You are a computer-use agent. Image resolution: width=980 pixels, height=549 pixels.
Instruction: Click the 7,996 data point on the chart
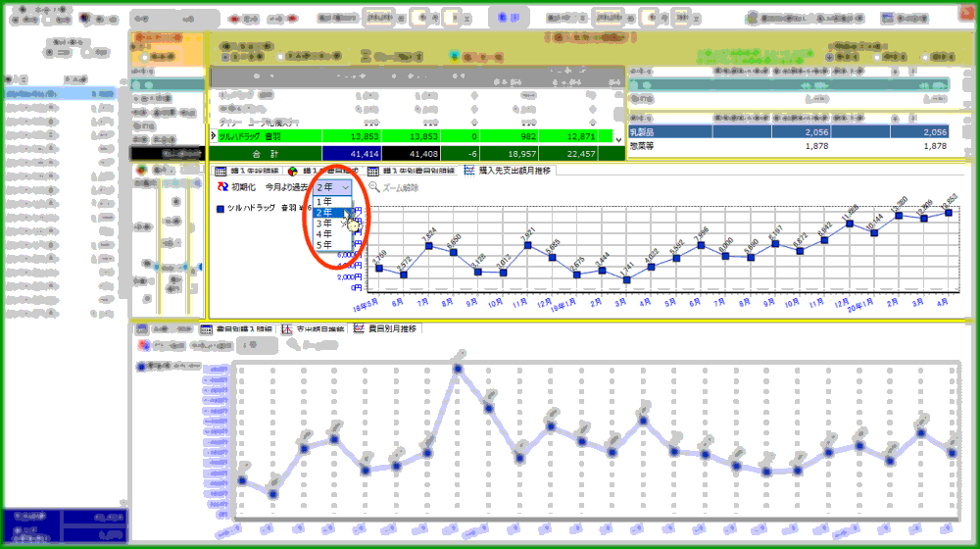(702, 245)
